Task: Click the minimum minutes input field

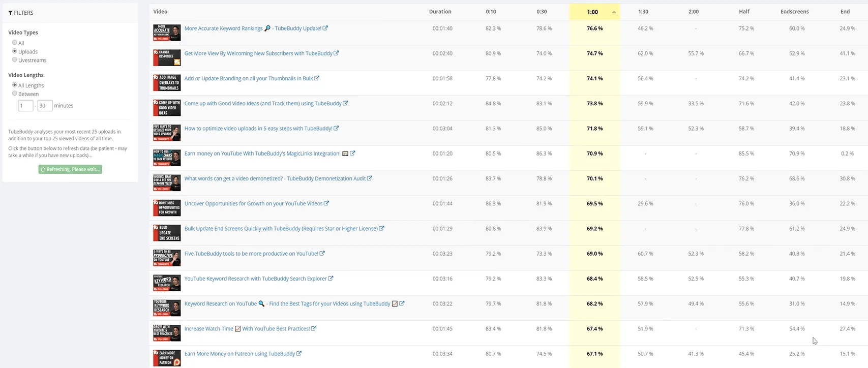Action: point(25,106)
